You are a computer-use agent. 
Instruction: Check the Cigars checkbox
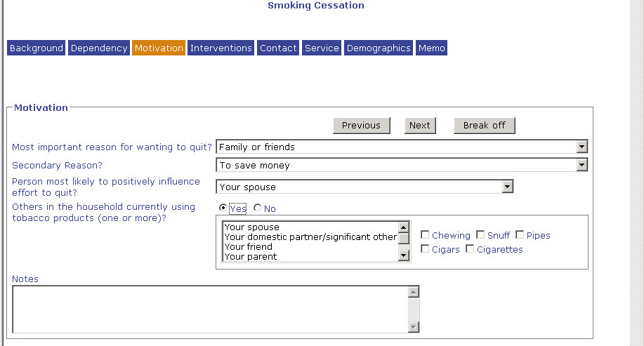pyautogui.click(x=426, y=249)
